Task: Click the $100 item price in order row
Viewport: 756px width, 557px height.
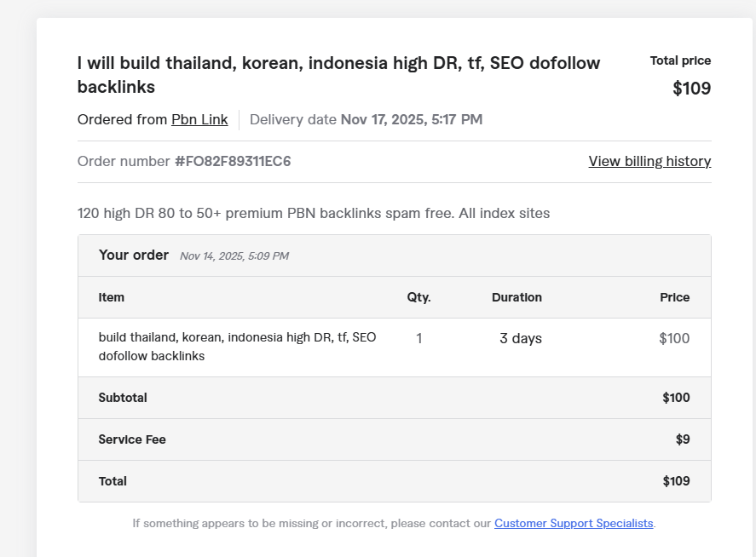Action: pos(674,339)
